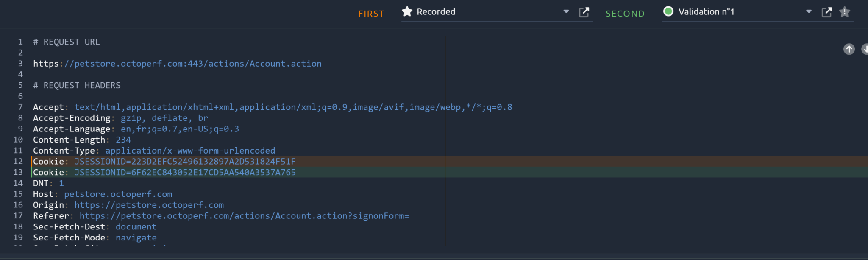Jump to next difference with down arrow
Viewport: 868px width, 260px height.
[865, 49]
